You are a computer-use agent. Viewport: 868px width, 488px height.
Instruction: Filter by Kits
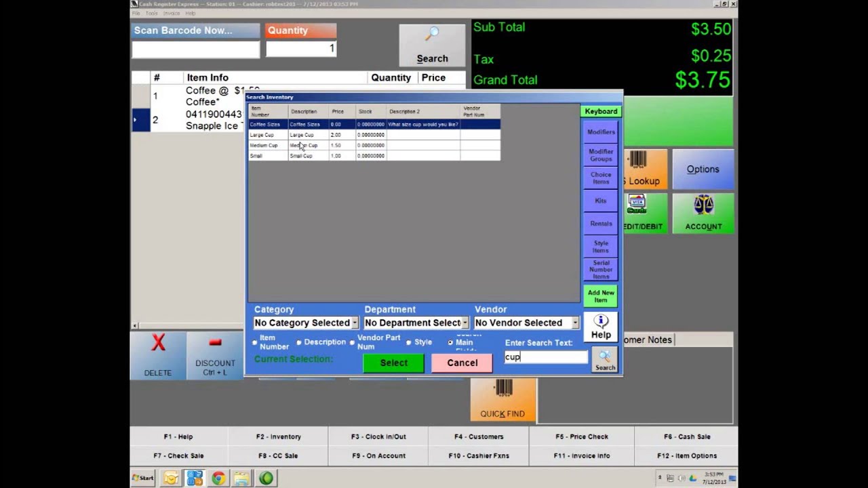click(x=601, y=201)
